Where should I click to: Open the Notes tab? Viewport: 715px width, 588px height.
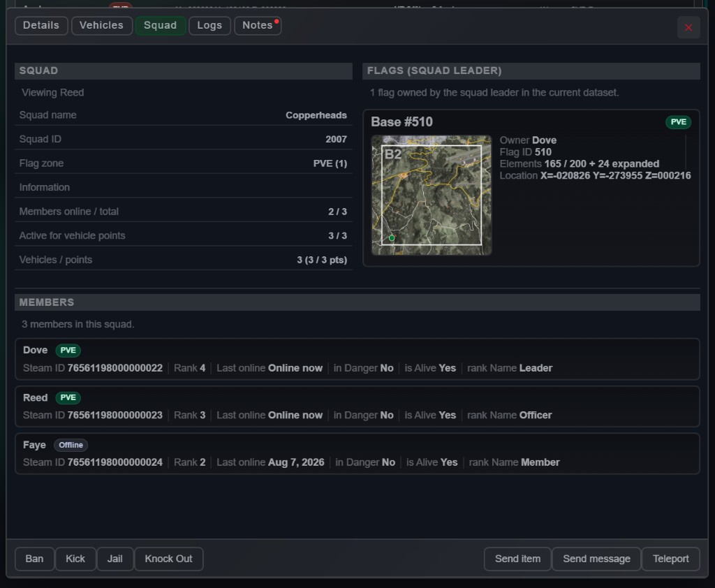click(x=258, y=26)
